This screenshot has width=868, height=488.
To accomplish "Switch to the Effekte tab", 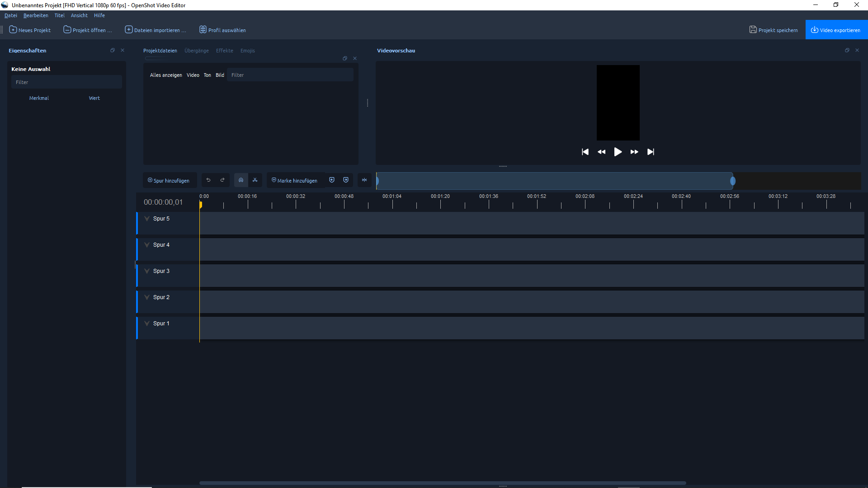I will (224, 51).
